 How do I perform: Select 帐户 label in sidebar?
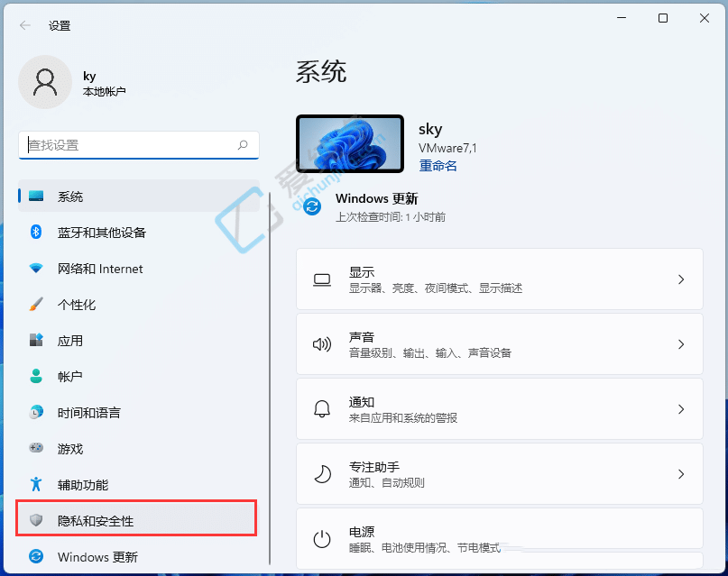coord(70,377)
